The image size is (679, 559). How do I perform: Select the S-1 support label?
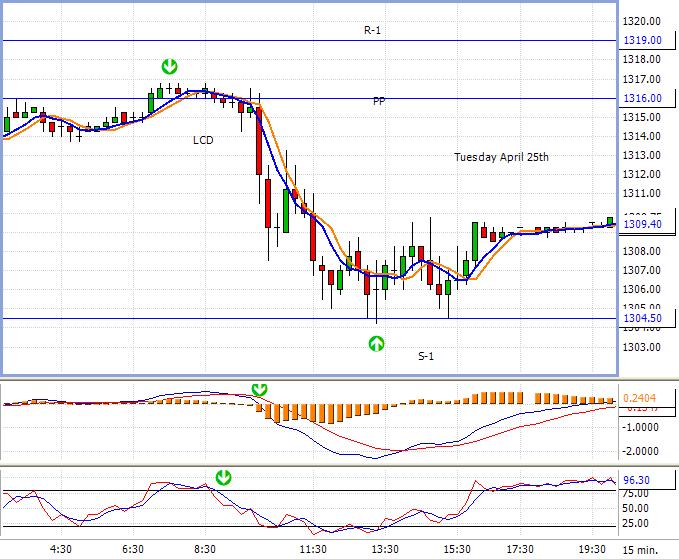427,356
